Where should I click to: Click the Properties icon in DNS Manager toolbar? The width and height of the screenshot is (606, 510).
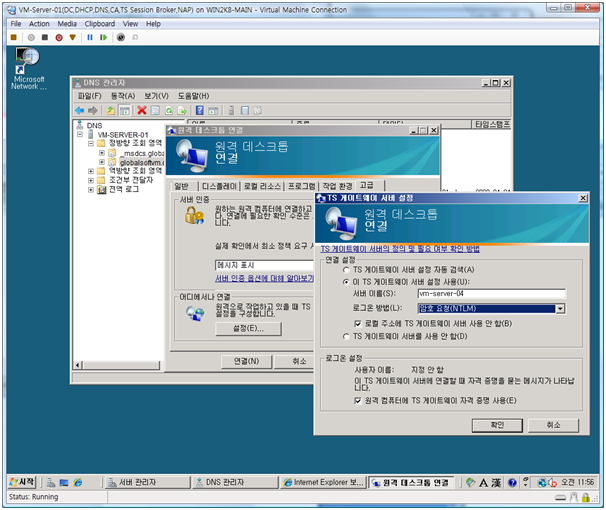tap(155, 111)
